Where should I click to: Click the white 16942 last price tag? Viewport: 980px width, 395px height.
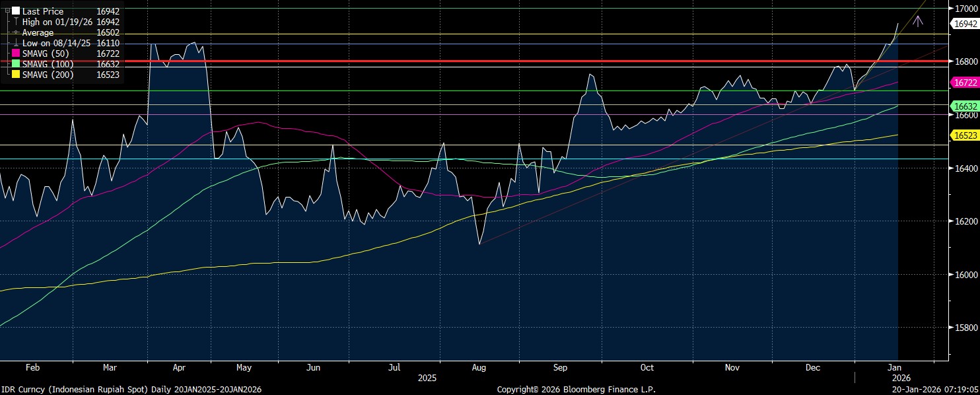pyautogui.click(x=965, y=24)
